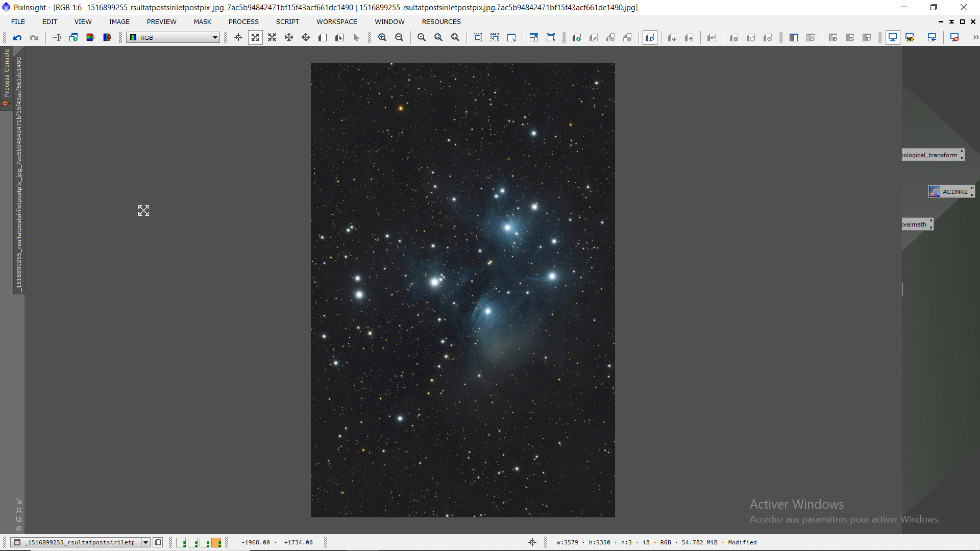This screenshot has width=980, height=551.
Task: Select the Zoom to Fit arrows tool
Action: [255, 38]
